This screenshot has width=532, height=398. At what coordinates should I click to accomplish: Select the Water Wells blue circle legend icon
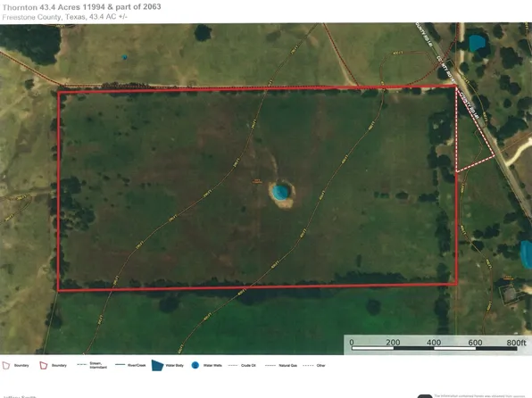195,365
